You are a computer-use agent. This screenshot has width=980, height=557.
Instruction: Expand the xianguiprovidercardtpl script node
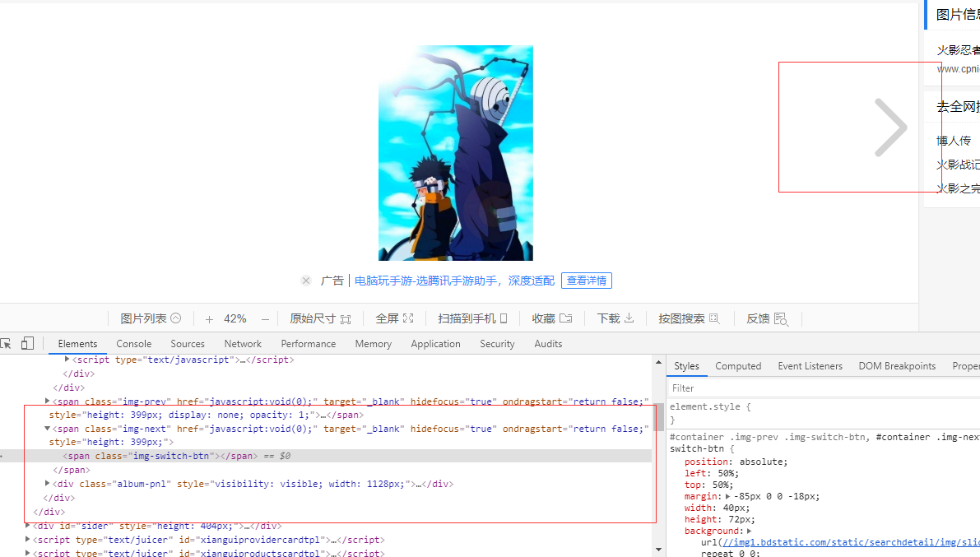[x=27, y=540]
